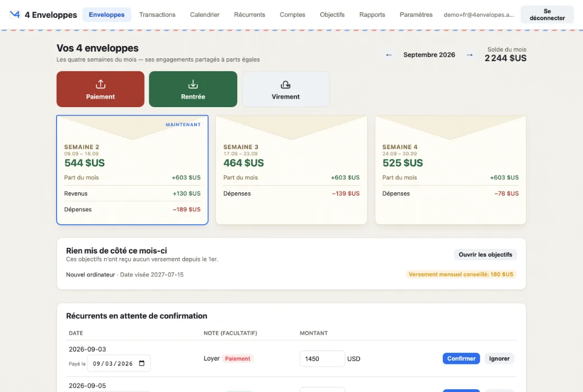The width and height of the screenshot is (583, 392).
Task: Click the 464 $US amount in Semaine 3
Action: coord(243,163)
